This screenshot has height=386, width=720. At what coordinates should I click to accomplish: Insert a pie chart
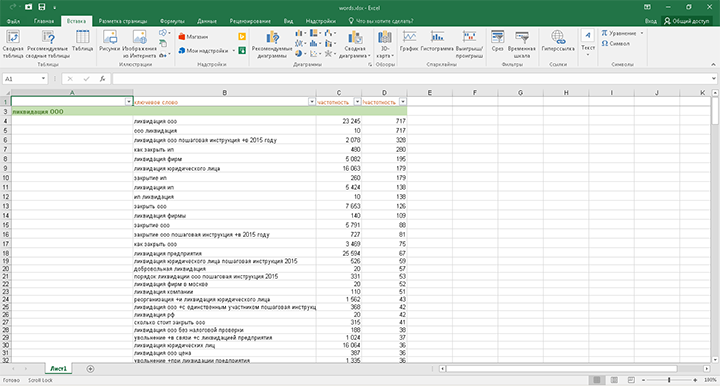coord(300,54)
